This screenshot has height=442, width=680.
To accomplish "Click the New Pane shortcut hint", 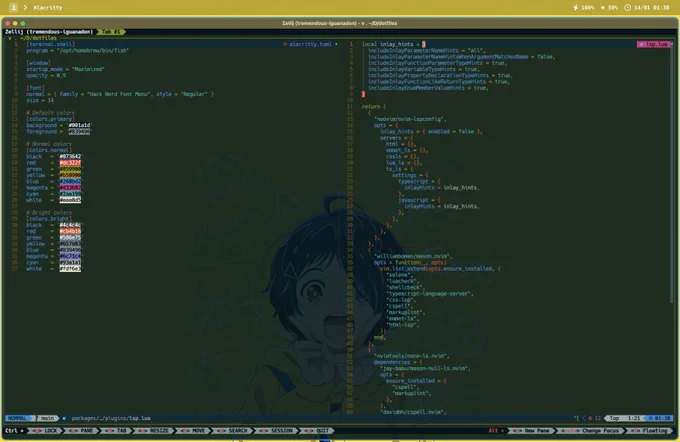I will (x=531, y=431).
